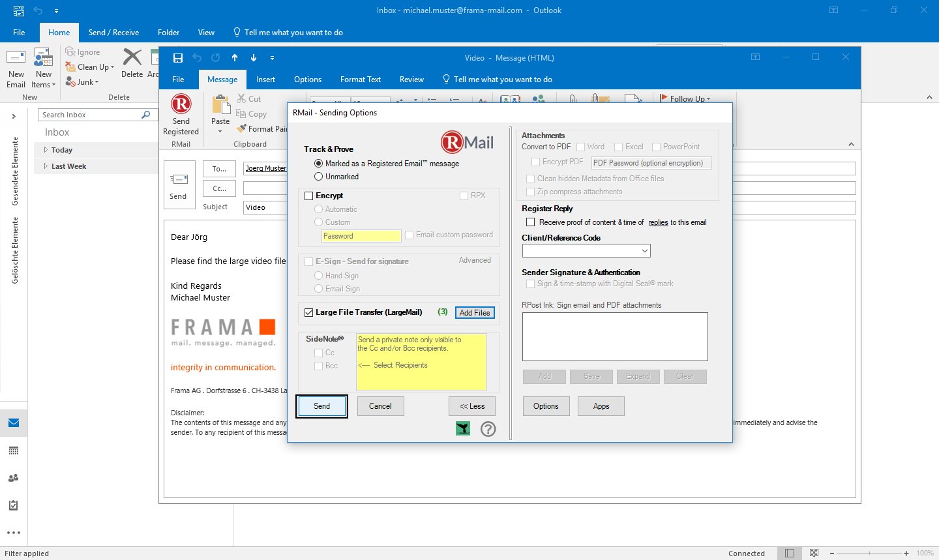939x560 pixels.
Task: Click the Send envelope button in message
Action: coord(179,184)
